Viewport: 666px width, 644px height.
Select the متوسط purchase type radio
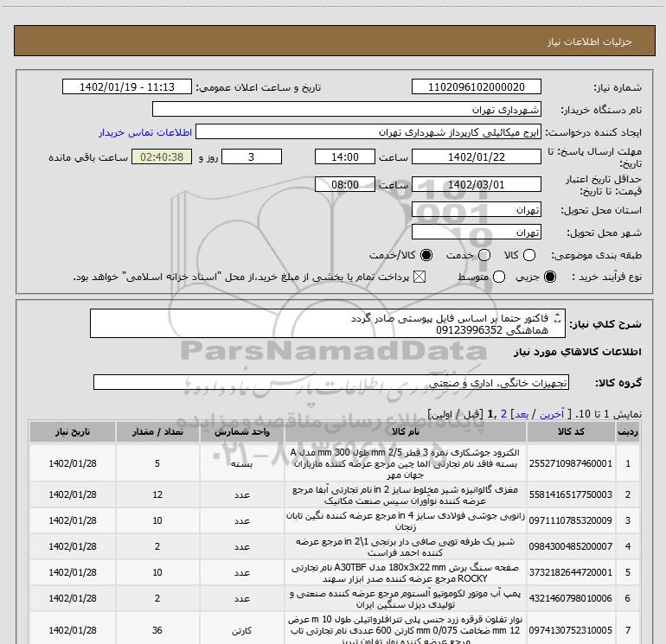tap(499, 277)
